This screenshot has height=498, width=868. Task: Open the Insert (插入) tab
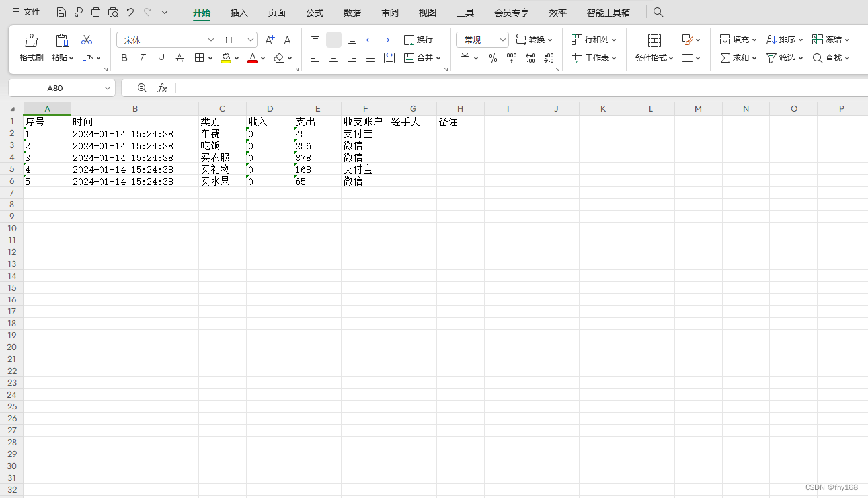coord(239,12)
